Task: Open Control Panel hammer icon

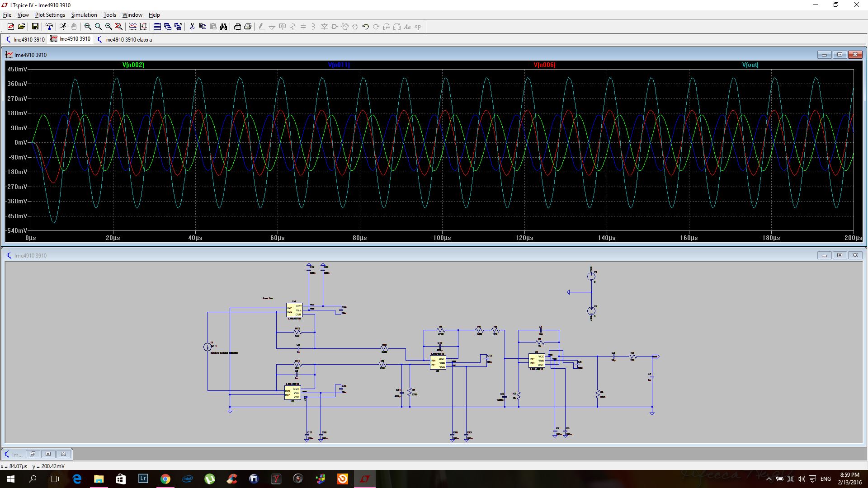Action: 49,27
